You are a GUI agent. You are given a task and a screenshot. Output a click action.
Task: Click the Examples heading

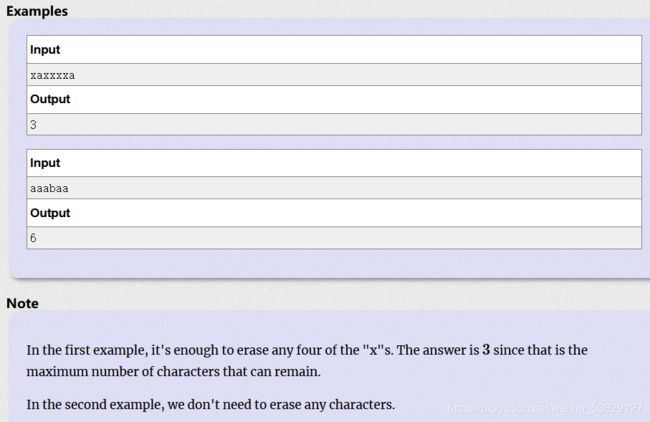pos(37,11)
